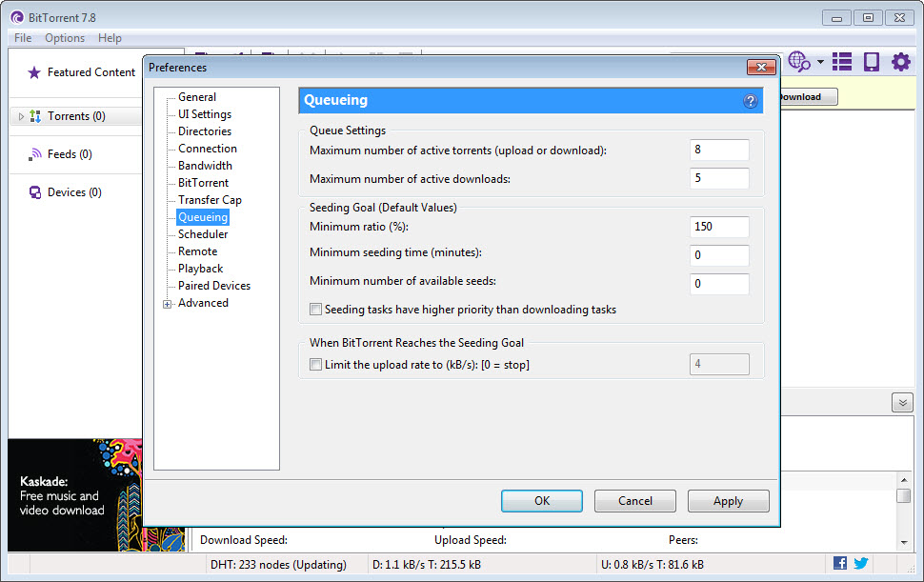
Task: Click the upload rate limit field
Action: [719, 364]
